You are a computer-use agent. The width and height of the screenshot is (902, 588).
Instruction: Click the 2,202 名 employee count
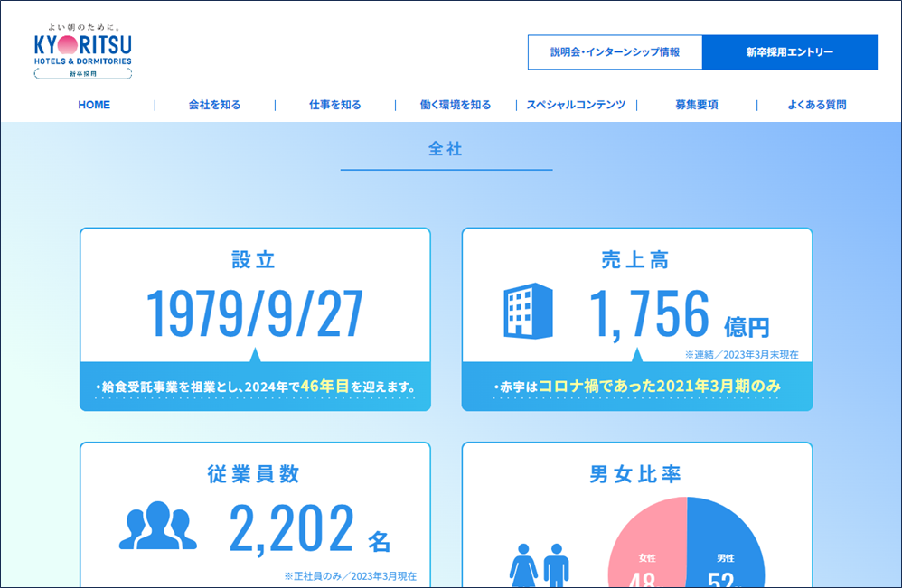[309, 528]
